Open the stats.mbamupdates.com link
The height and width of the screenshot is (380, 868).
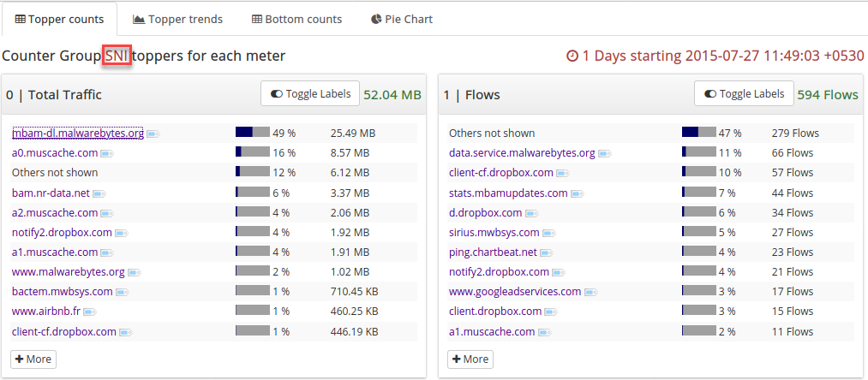click(x=508, y=193)
